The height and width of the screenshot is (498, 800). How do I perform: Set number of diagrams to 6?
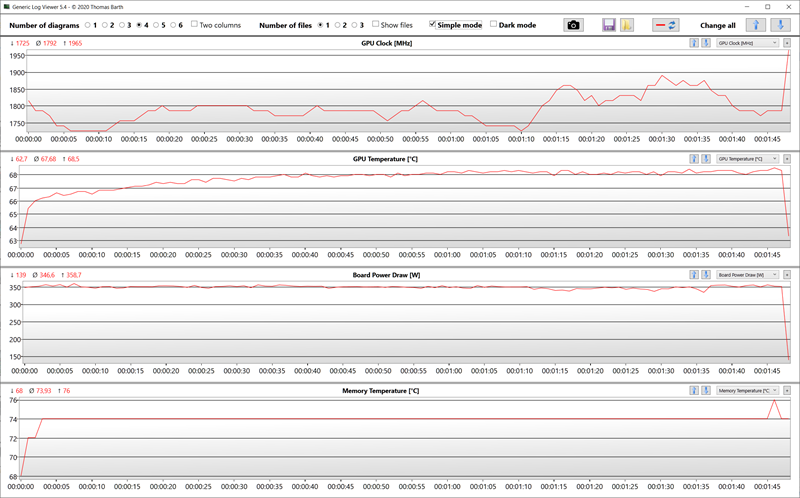(173, 25)
